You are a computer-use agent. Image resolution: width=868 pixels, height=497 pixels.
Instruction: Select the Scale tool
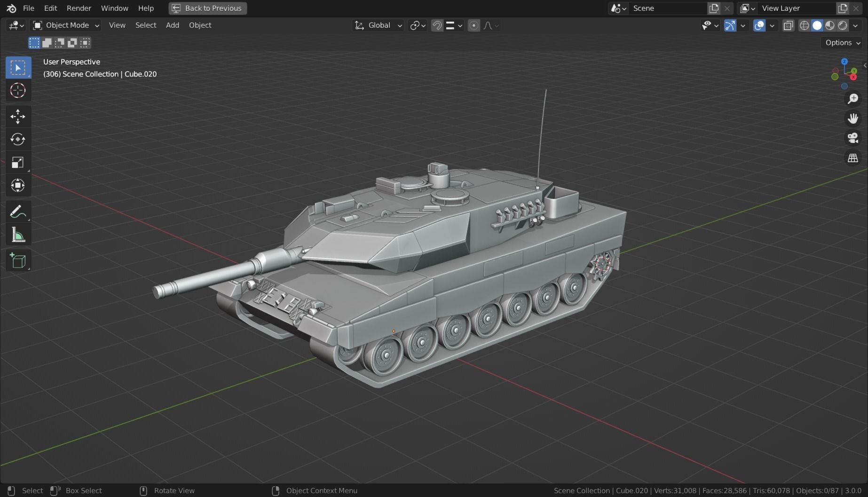(18, 162)
